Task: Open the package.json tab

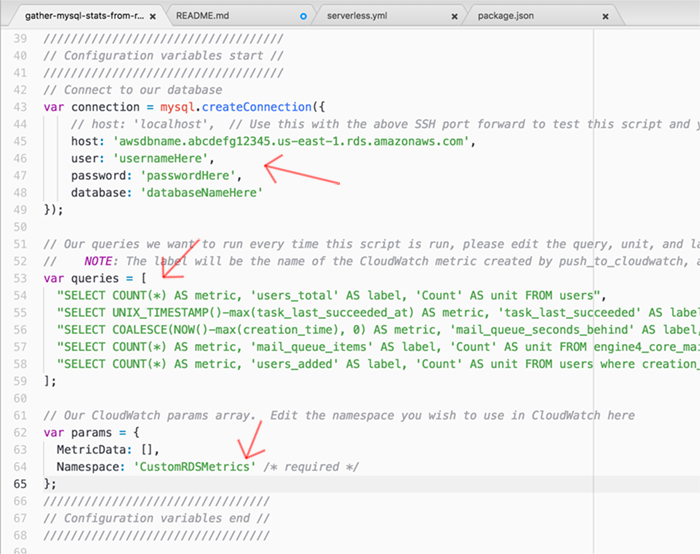Action: (505, 16)
